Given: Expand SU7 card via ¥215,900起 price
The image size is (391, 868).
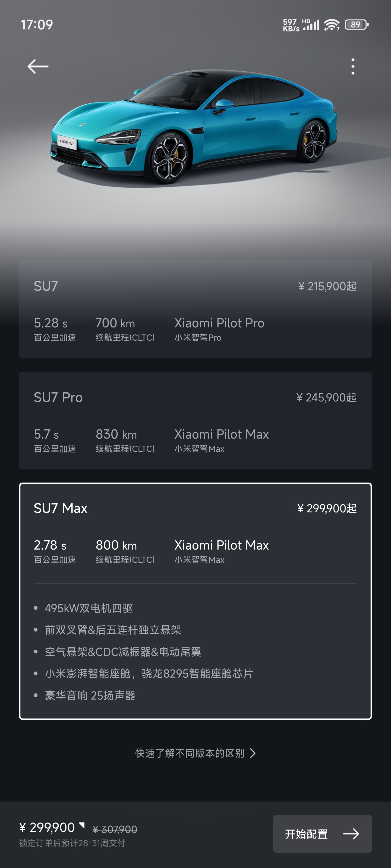Looking at the screenshot, I should 327,286.
